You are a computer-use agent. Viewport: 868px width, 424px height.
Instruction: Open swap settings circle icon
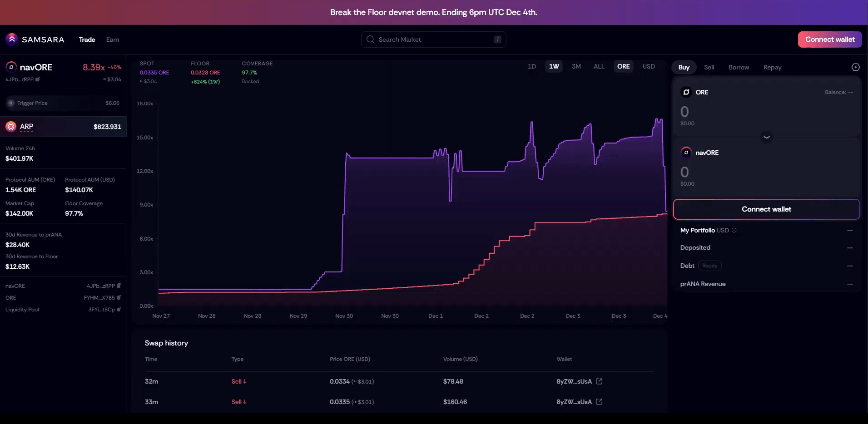pos(855,67)
